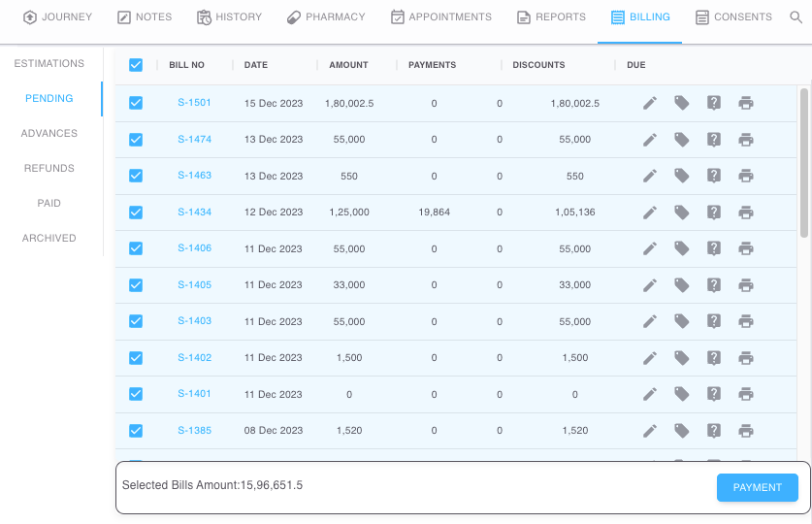Untick the checkbox for bill S-1405
812x524 pixels.
point(136,285)
